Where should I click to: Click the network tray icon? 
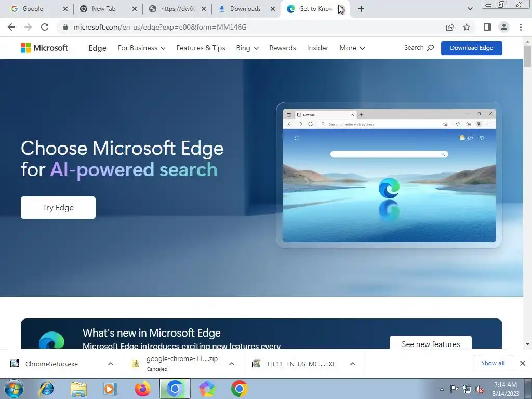coord(467,389)
